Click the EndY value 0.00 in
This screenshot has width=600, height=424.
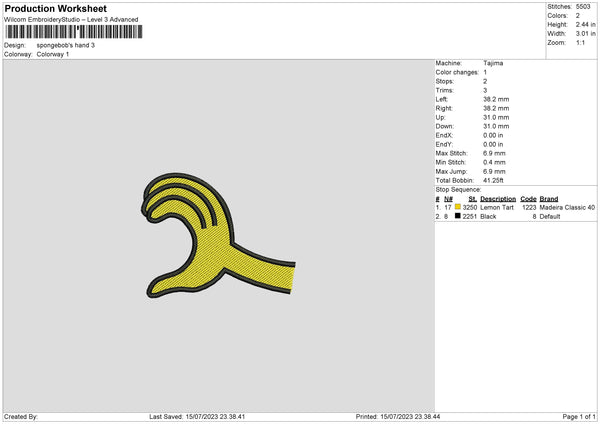(x=493, y=144)
